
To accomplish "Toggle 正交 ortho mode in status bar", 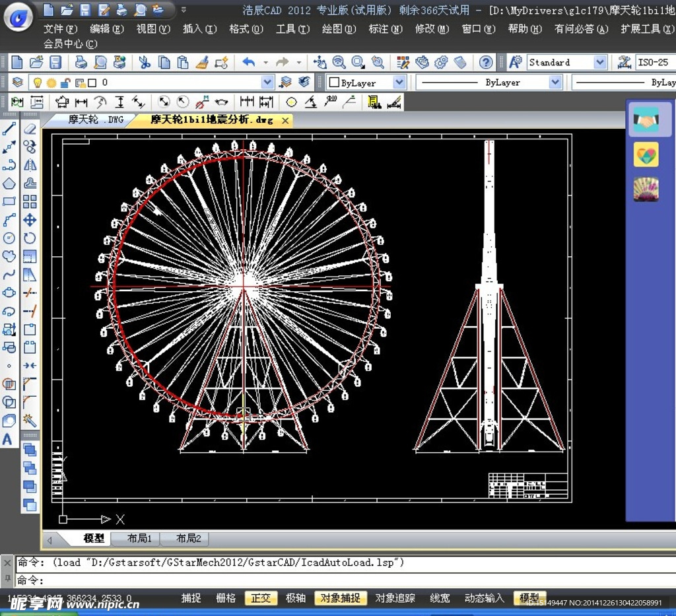I will click(x=261, y=598).
